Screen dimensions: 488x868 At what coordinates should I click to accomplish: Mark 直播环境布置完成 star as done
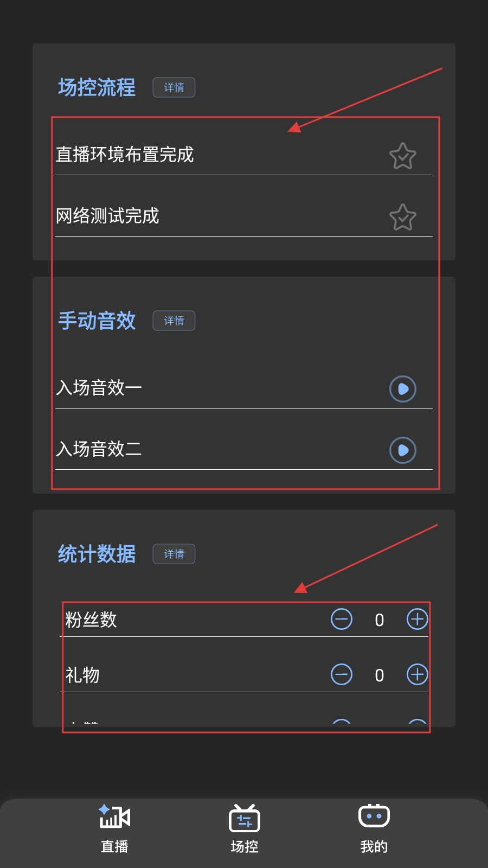(x=403, y=156)
